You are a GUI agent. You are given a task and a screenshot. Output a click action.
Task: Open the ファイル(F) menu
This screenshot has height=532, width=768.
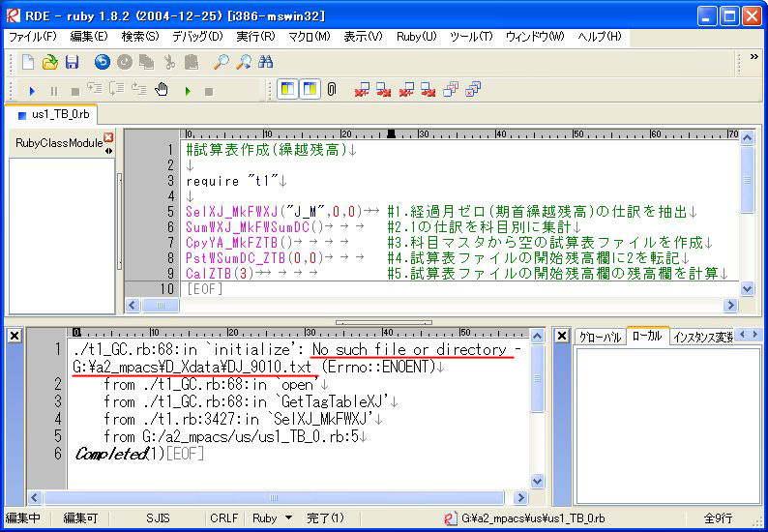pos(33,37)
